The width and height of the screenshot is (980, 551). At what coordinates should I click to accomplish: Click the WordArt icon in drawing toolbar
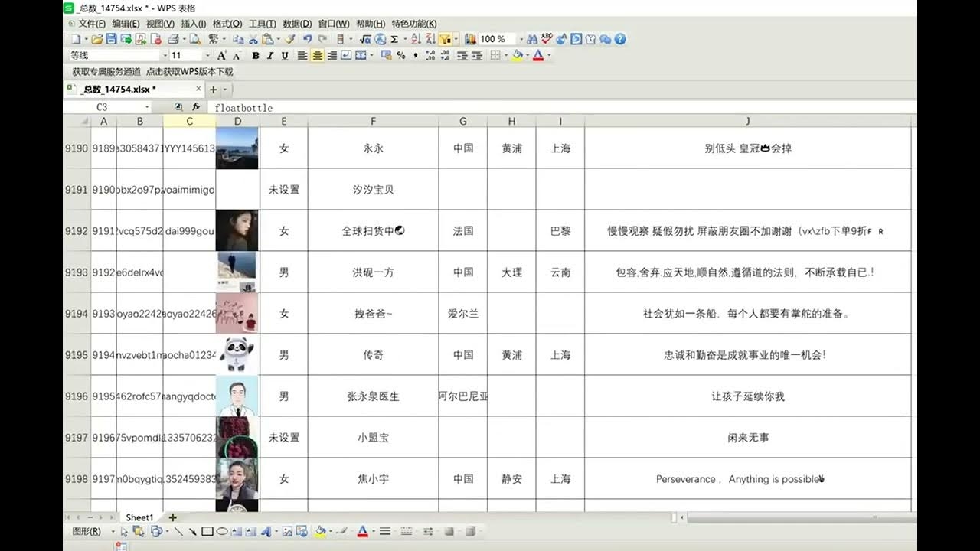(x=268, y=530)
